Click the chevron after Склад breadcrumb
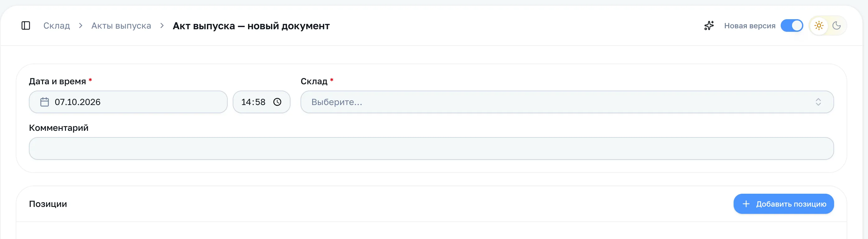The height and width of the screenshot is (239, 868). (x=80, y=26)
